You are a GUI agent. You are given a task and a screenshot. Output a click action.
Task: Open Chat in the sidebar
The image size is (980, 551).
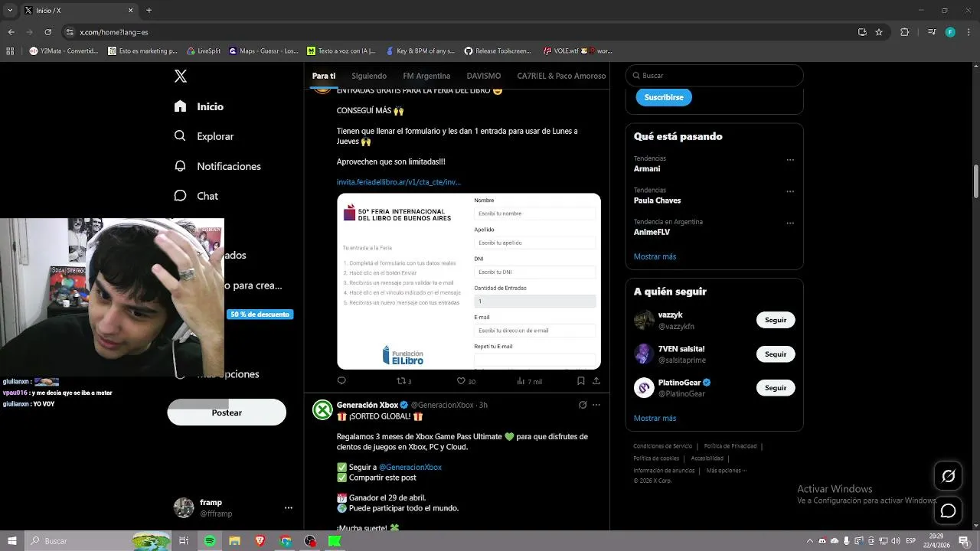pos(196,196)
